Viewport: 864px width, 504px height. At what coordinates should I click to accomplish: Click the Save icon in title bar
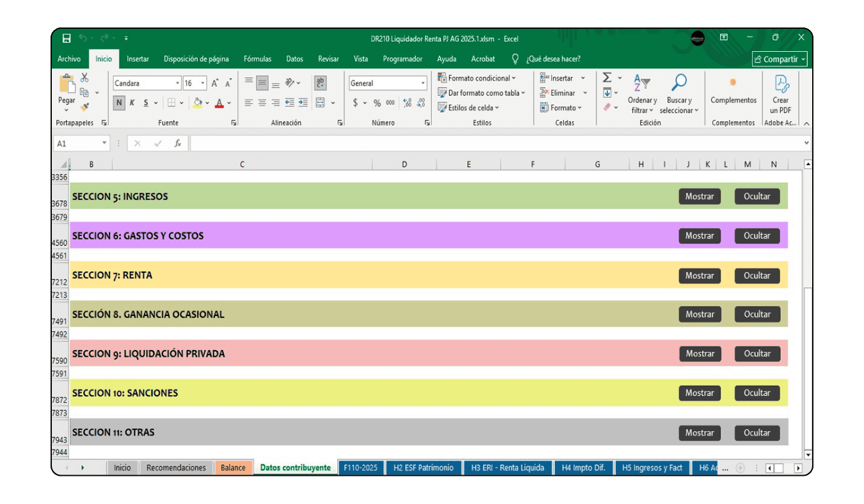pos(67,38)
